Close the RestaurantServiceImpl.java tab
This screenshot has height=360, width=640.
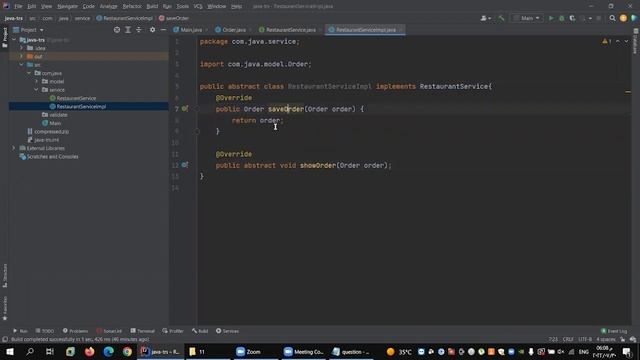point(401,30)
